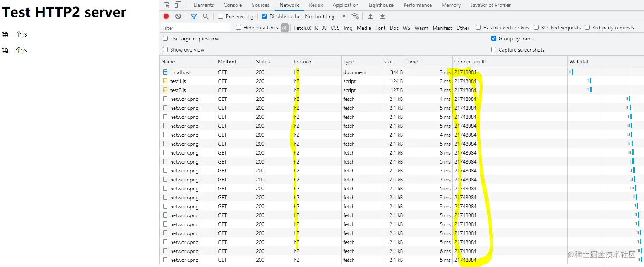The width and height of the screenshot is (644, 267).
Task: Enable 3rd-party requests checkbox
Action: point(587,27)
